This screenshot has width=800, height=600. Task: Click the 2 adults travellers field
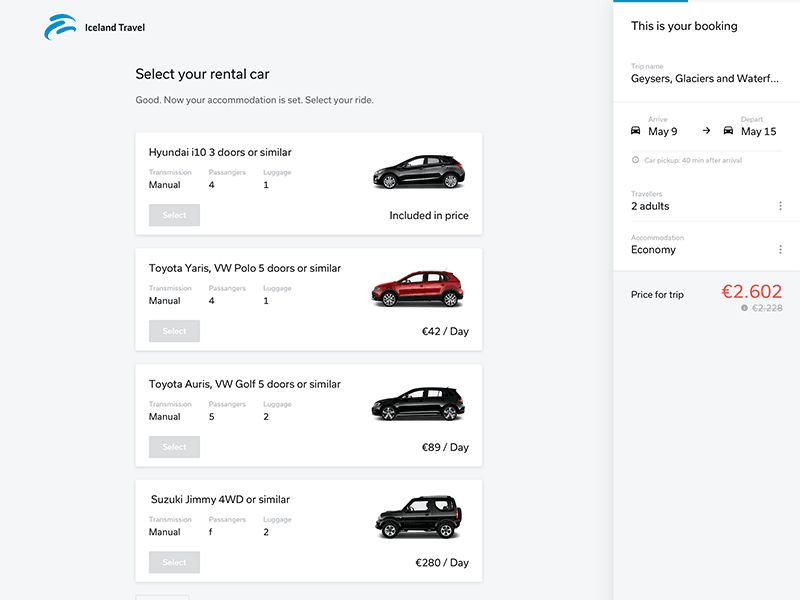coord(650,206)
